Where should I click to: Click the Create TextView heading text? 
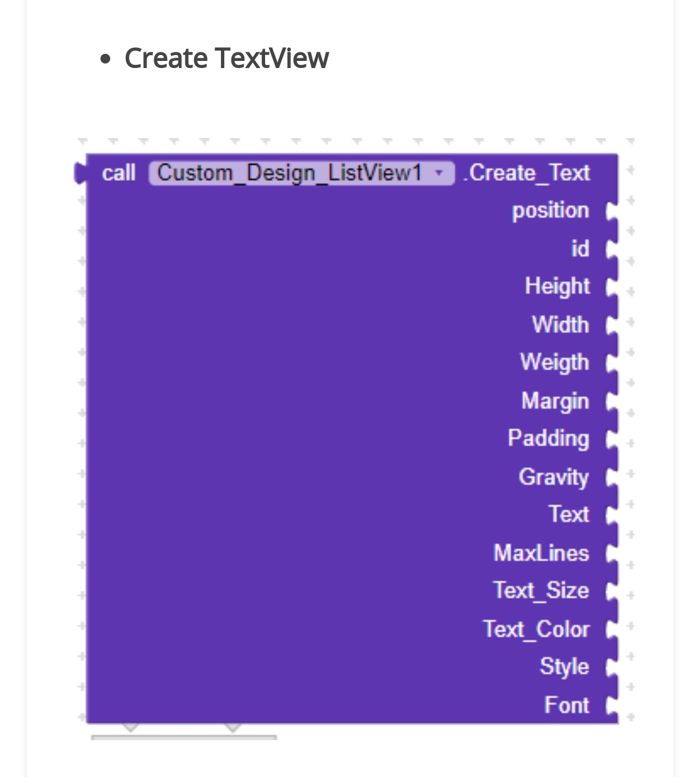coord(226,58)
